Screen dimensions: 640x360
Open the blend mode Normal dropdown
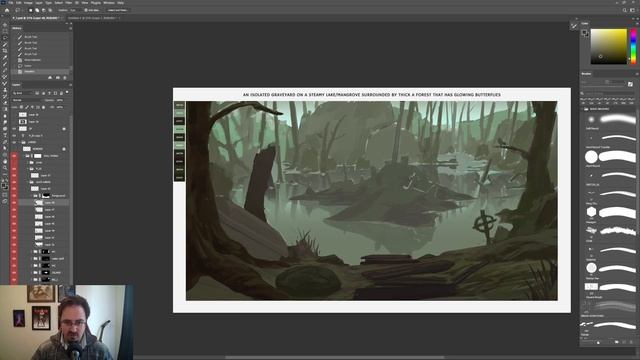pos(27,100)
